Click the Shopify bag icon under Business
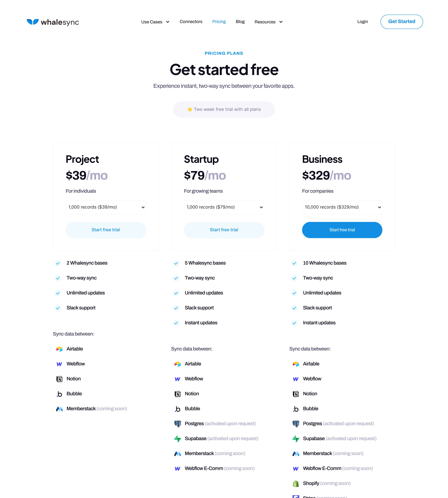The width and height of the screenshot is (448, 498). click(296, 484)
